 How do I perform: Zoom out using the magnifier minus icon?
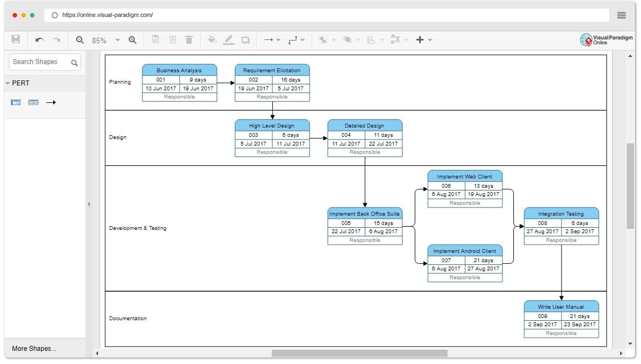[80, 40]
